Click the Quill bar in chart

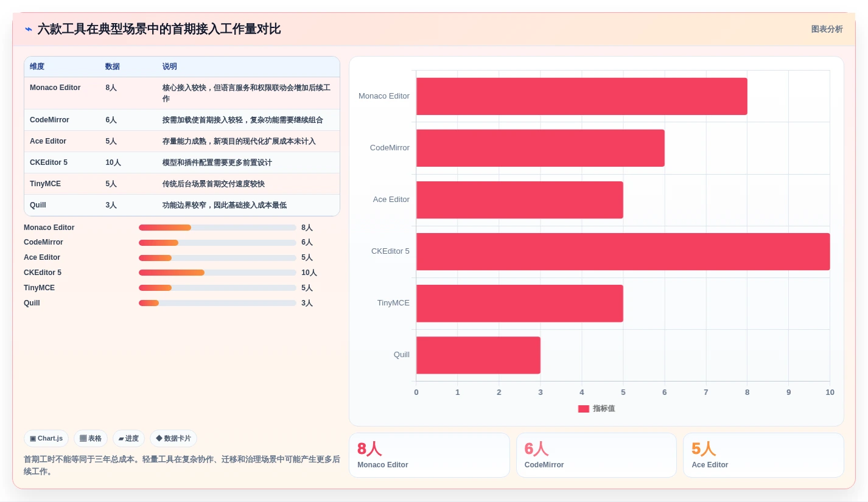(x=478, y=355)
